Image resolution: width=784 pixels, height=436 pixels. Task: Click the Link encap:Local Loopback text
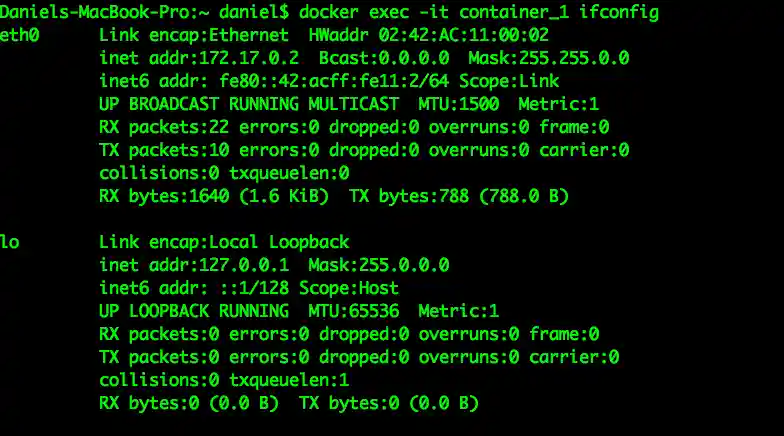pos(225,242)
